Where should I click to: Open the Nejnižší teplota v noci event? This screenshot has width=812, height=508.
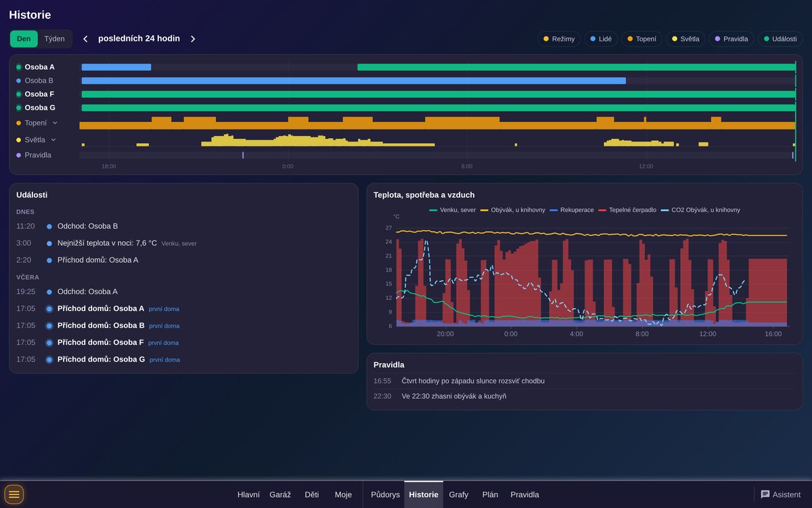pyautogui.click(x=183, y=243)
